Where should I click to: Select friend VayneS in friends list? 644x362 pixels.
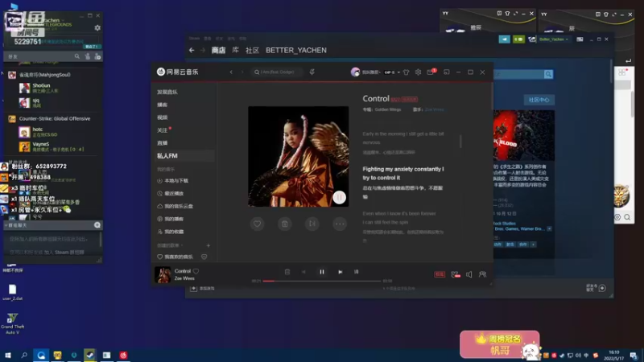52,146
